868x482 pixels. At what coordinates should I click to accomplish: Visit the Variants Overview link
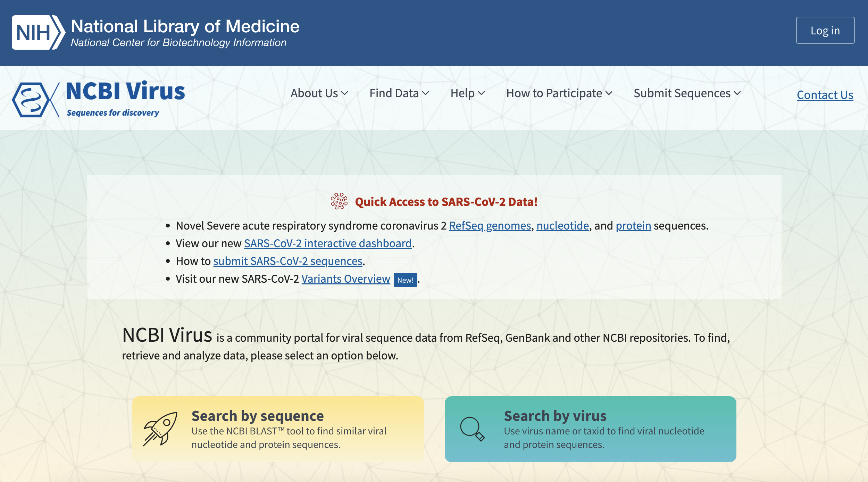point(346,279)
